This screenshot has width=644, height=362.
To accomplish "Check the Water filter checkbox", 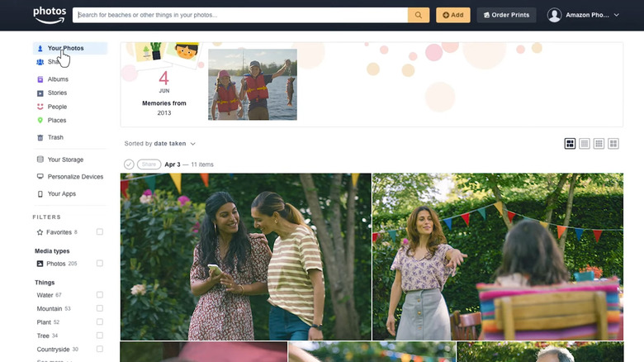I will [x=100, y=295].
